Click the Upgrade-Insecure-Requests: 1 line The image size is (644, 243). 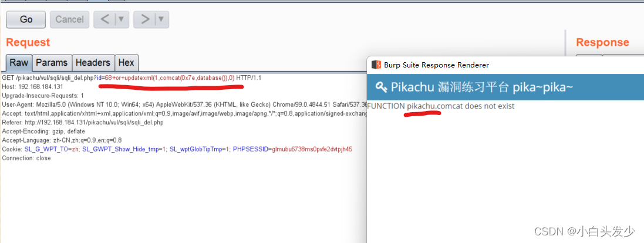[43, 96]
